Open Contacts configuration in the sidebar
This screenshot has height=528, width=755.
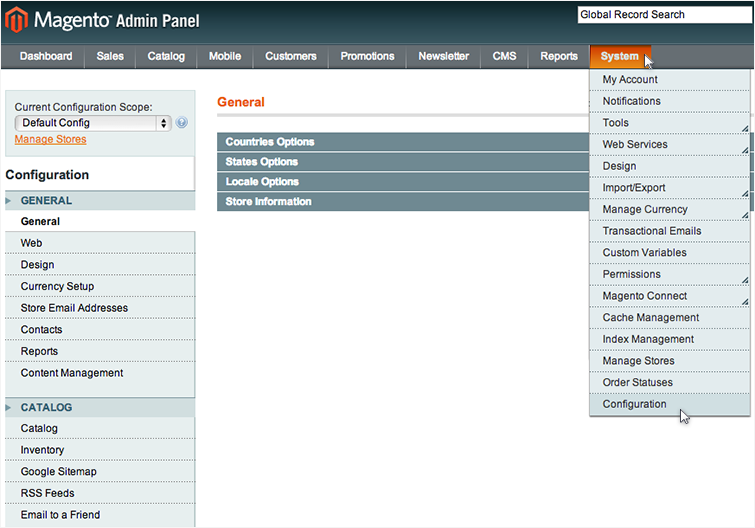point(100,330)
